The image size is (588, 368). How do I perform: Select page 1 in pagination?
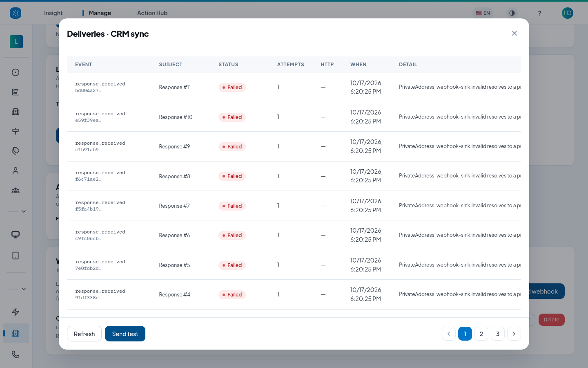465,334
